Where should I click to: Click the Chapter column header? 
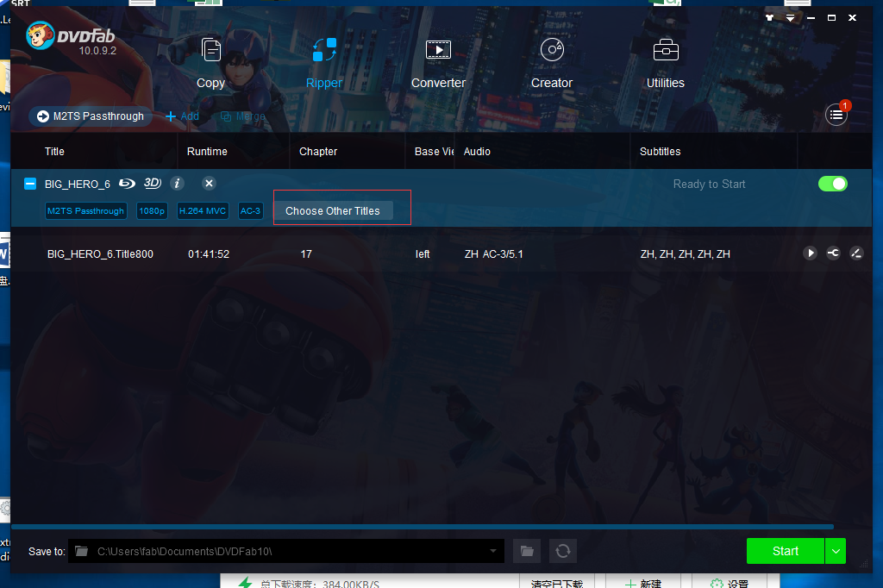[318, 152]
